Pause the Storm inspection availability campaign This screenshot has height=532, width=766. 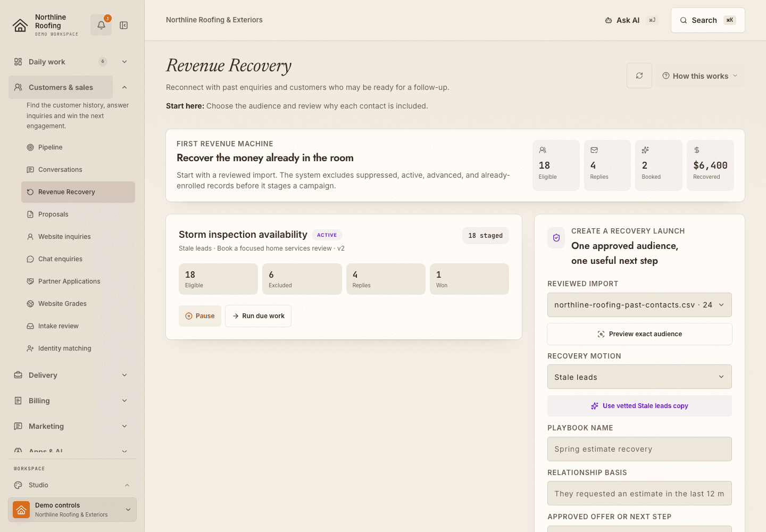200,316
